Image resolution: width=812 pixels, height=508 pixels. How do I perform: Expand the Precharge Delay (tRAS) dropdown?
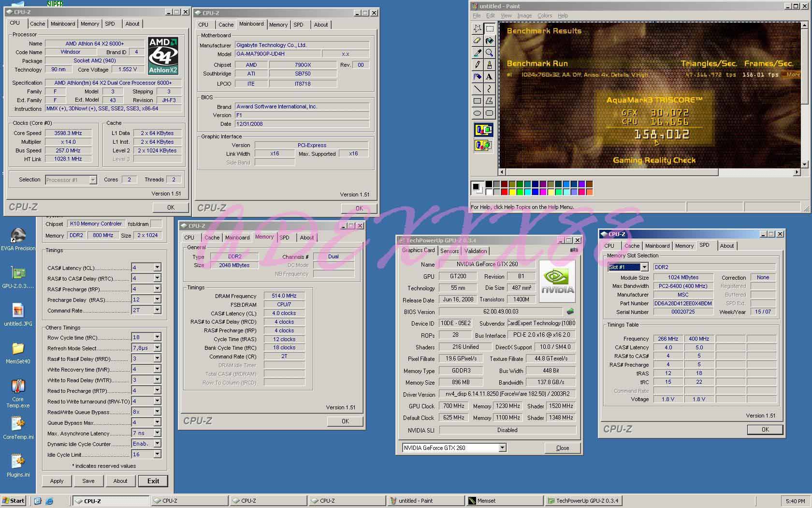click(x=157, y=299)
